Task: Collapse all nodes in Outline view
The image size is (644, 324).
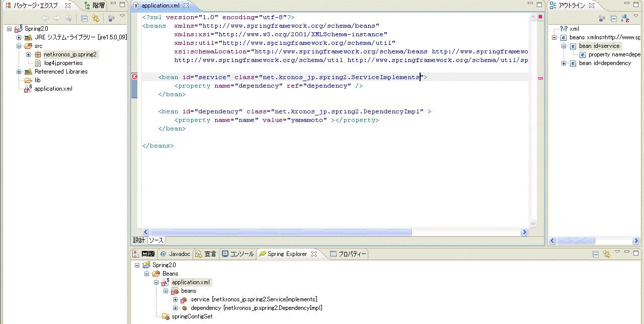Action: click(613, 18)
